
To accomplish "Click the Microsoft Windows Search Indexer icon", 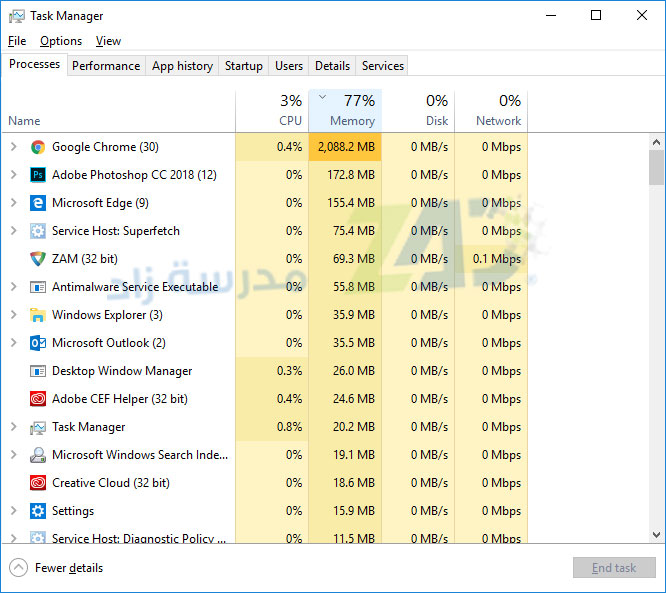I will click(x=38, y=455).
